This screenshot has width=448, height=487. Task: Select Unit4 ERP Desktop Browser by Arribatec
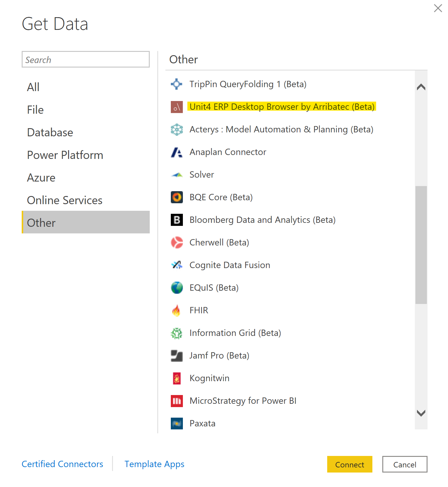pyautogui.click(x=282, y=107)
